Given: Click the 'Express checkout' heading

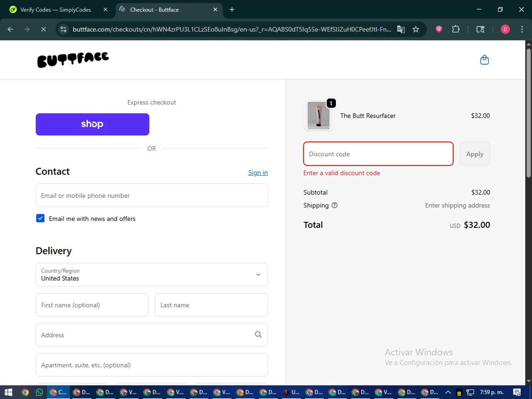Looking at the screenshot, I should click(151, 102).
